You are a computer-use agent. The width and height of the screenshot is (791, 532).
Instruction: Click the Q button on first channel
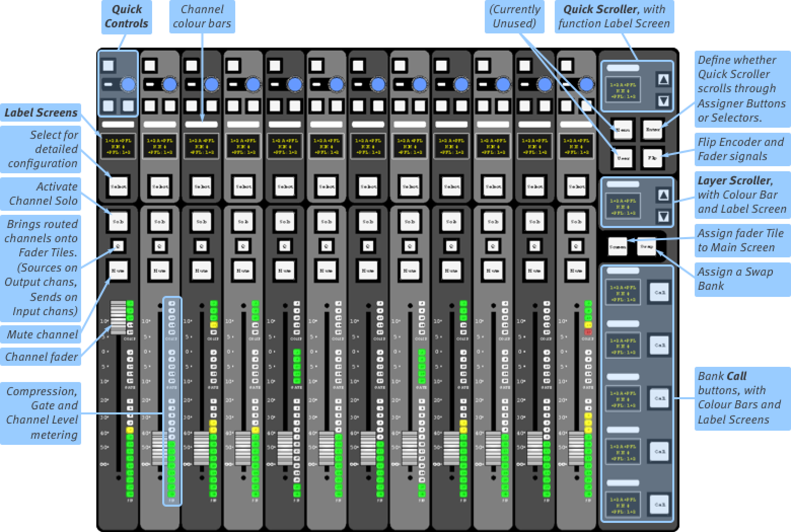click(x=118, y=246)
